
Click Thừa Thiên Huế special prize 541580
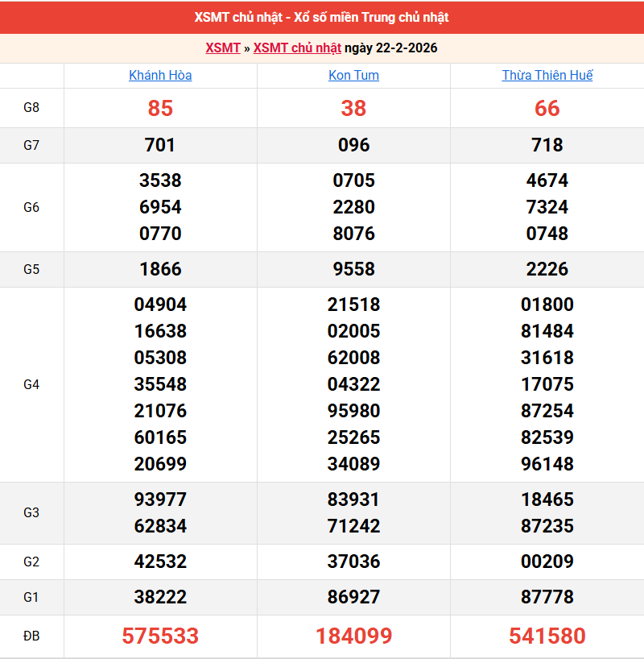point(547,636)
